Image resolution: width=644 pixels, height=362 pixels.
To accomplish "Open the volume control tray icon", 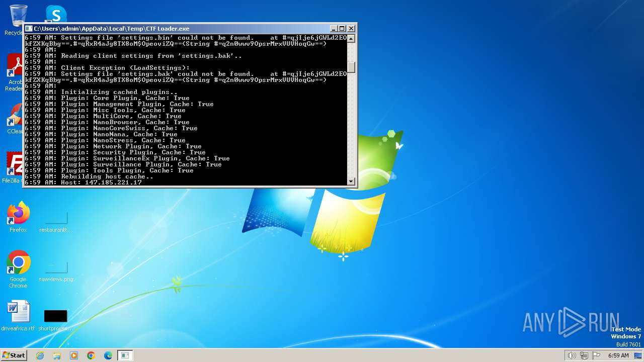I will [x=572, y=355].
